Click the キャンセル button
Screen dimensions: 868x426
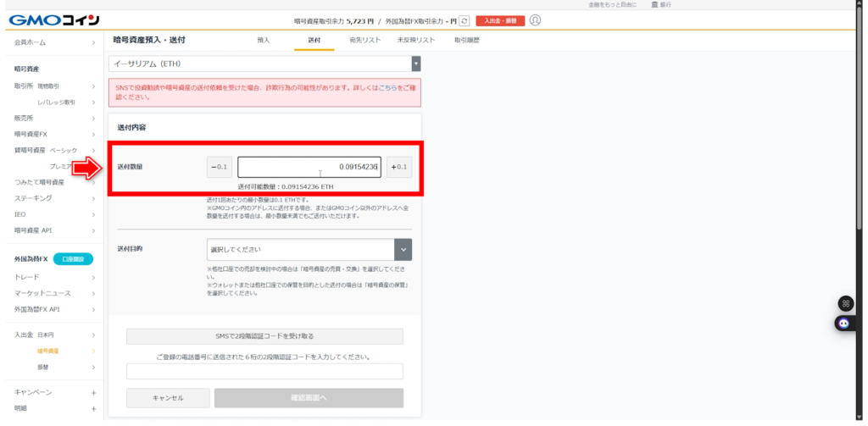[168, 398]
